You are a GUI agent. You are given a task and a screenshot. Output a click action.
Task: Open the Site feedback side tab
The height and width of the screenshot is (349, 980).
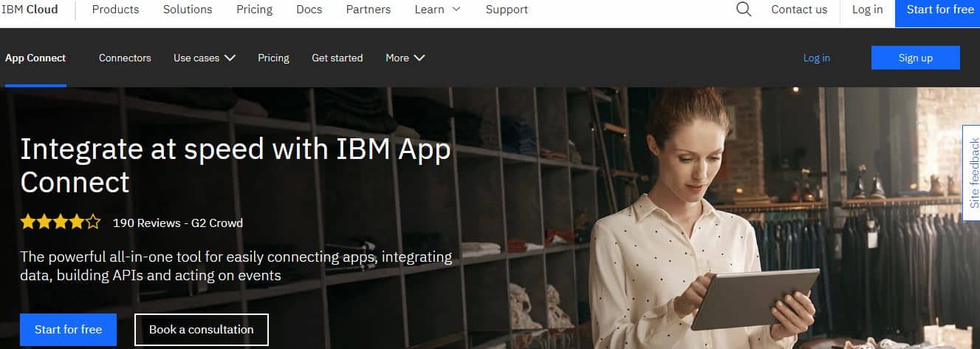pos(972,172)
